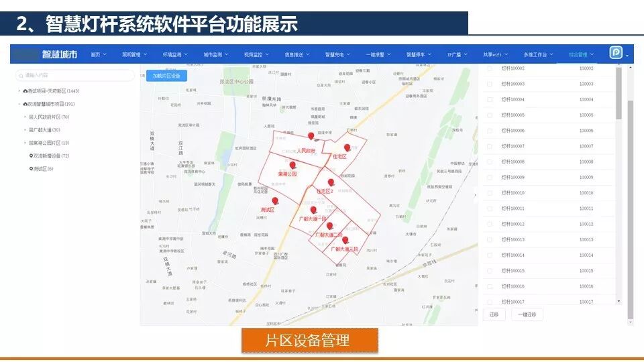
Task: Open the 环境监测 menu
Action: pyautogui.click(x=175, y=54)
